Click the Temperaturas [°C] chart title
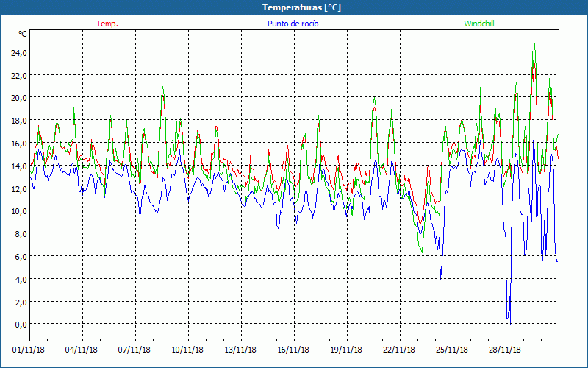 301,7
